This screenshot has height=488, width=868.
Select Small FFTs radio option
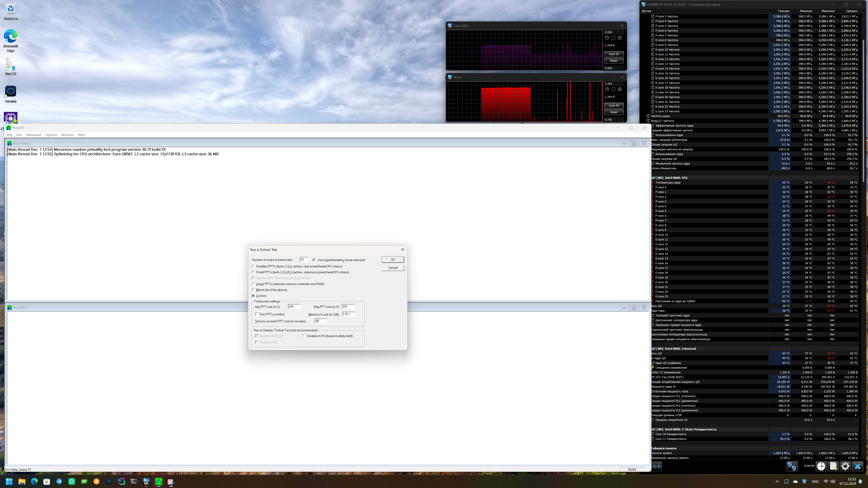click(253, 272)
